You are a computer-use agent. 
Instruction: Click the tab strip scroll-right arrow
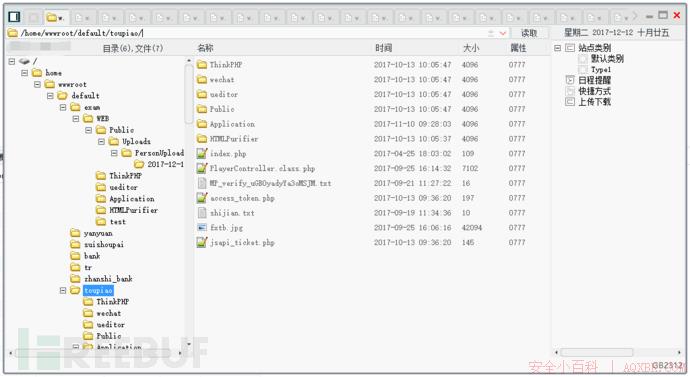pyautogui.click(x=635, y=16)
